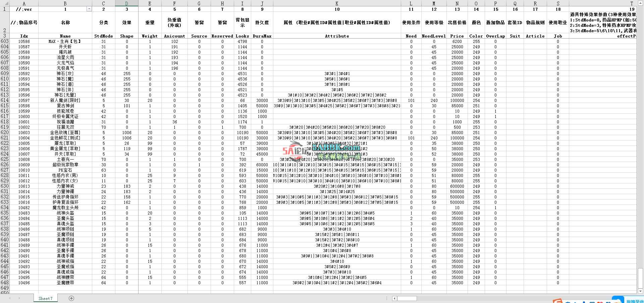
Task: Open the filter dropdown in cell B1
Action: (x=89, y=9)
